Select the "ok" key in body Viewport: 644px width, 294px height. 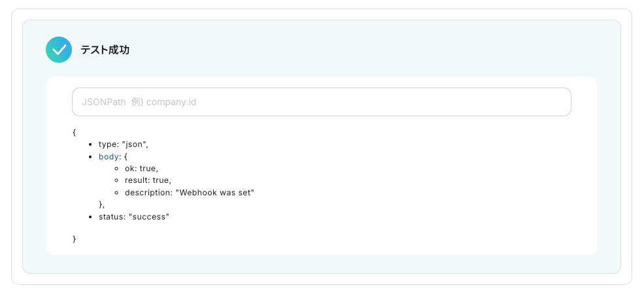130,169
